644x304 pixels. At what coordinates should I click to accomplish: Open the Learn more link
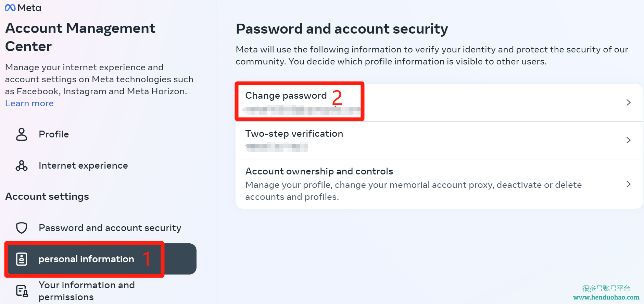point(29,103)
